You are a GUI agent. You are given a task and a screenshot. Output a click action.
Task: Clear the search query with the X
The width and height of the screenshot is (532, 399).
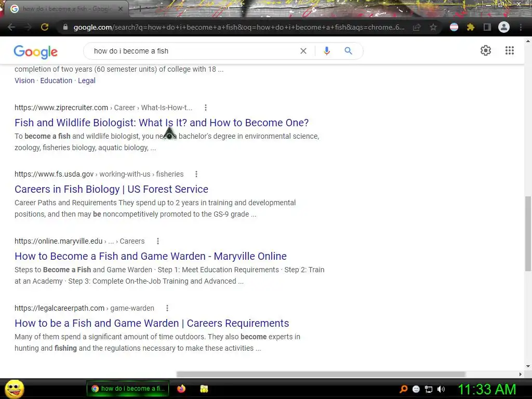coord(303,51)
